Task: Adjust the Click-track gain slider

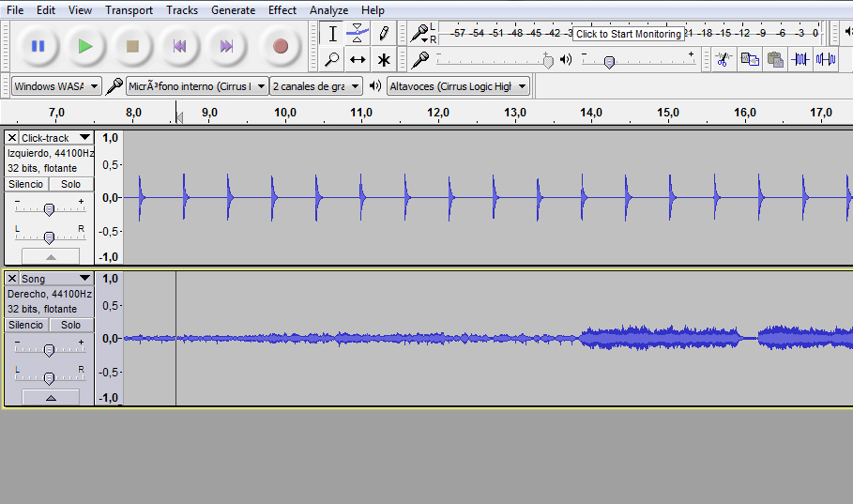Action: click(x=49, y=209)
